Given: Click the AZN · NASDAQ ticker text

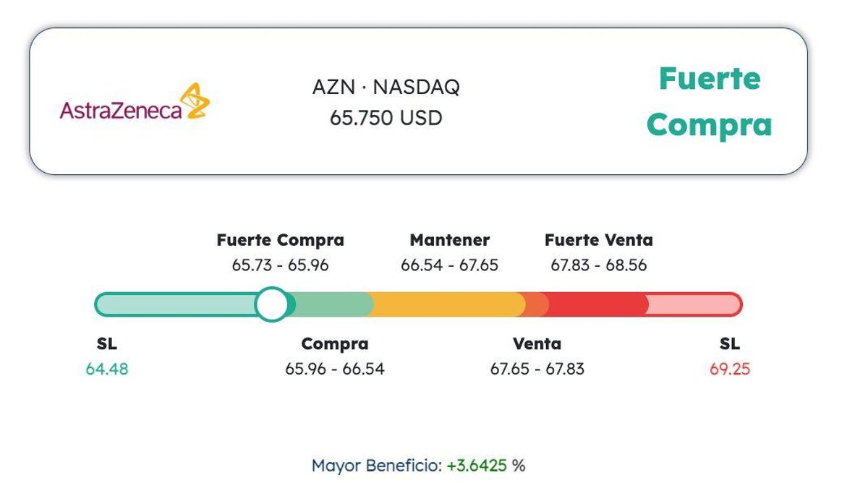Looking at the screenshot, I should coord(386,87).
